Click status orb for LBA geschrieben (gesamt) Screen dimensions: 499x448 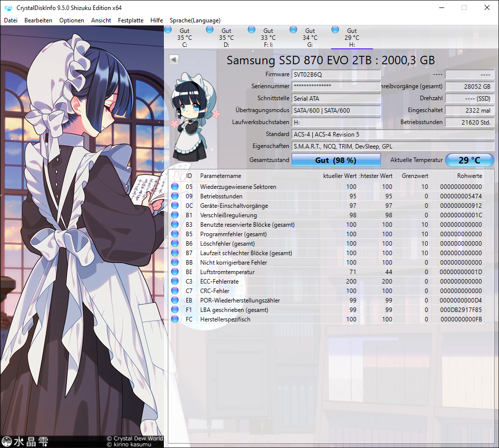coord(175,309)
